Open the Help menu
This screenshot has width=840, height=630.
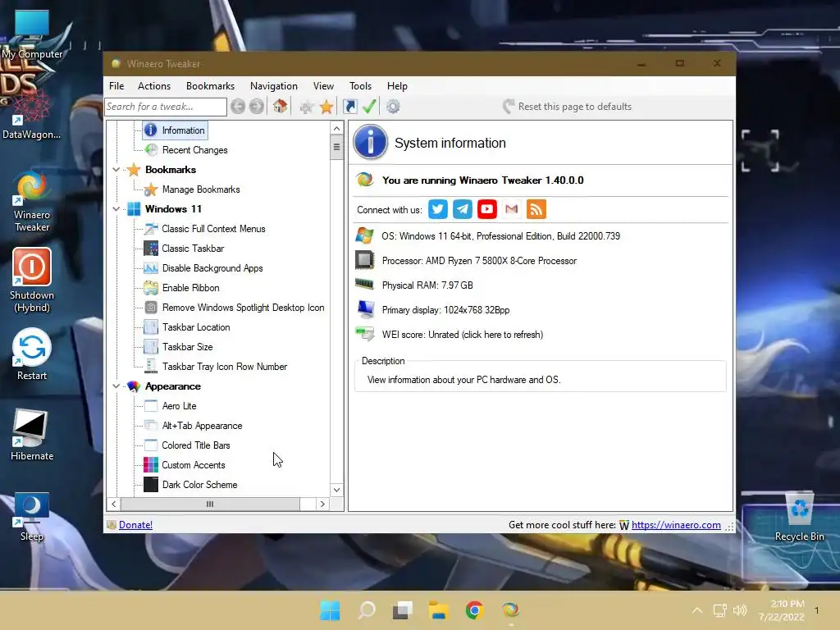coord(398,85)
